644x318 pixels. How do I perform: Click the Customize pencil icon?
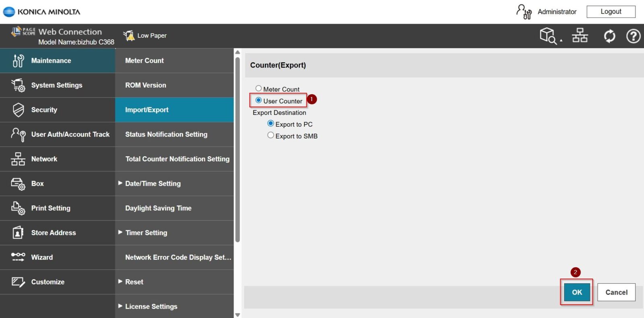click(18, 282)
